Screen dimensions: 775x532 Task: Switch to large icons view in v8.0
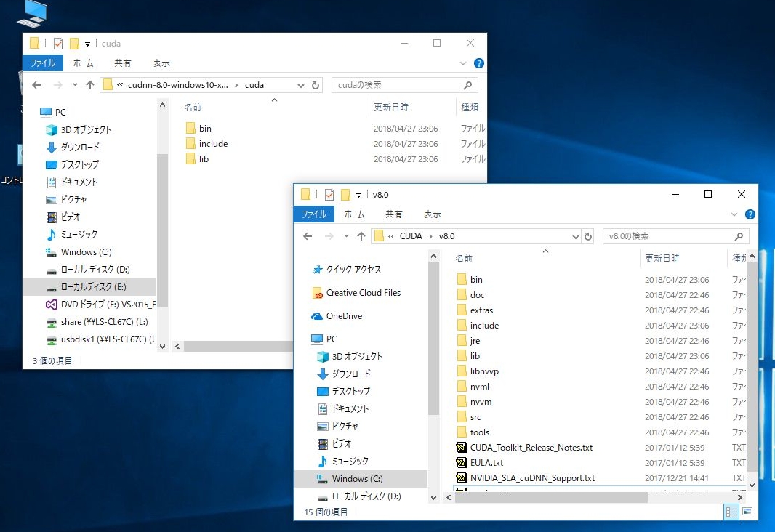click(747, 512)
